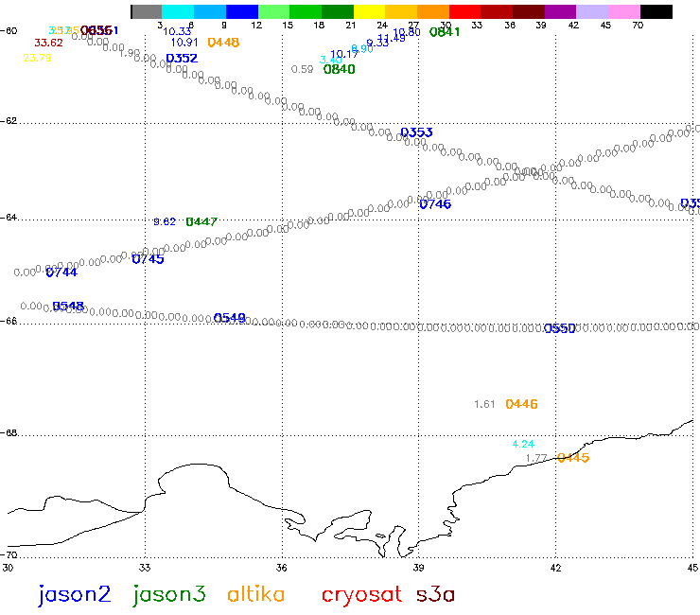The height and width of the screenshot is (615, 700).
Task: Click the gray value 1.77
Action: tap(536, 458)
